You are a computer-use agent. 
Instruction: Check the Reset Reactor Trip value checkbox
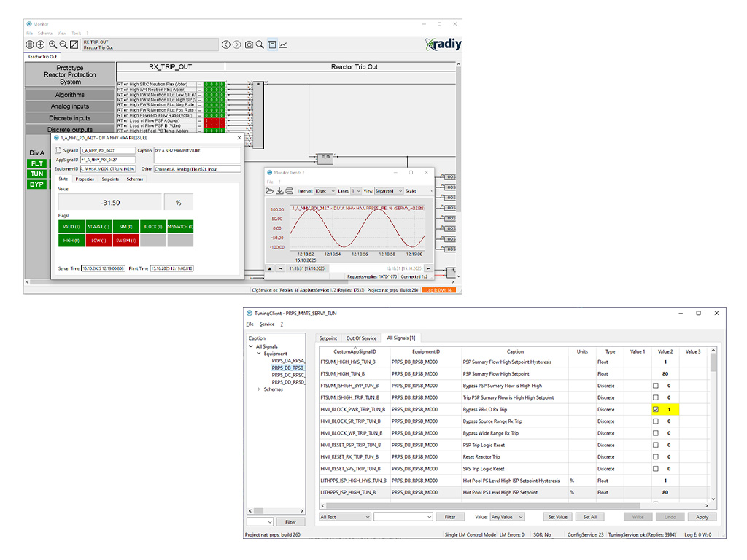[x=655, y=456]
